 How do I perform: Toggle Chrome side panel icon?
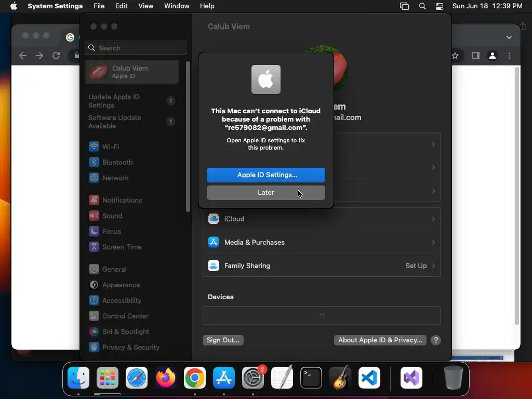click(476, 56)
